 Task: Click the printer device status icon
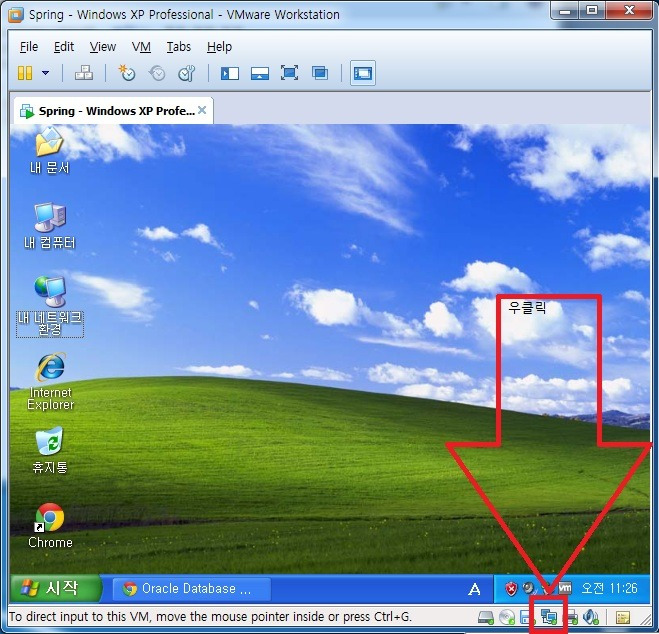coord(572,617)
